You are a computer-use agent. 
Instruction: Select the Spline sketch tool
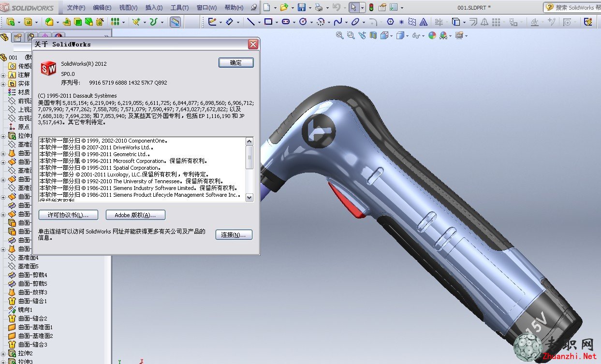[338, 22]
